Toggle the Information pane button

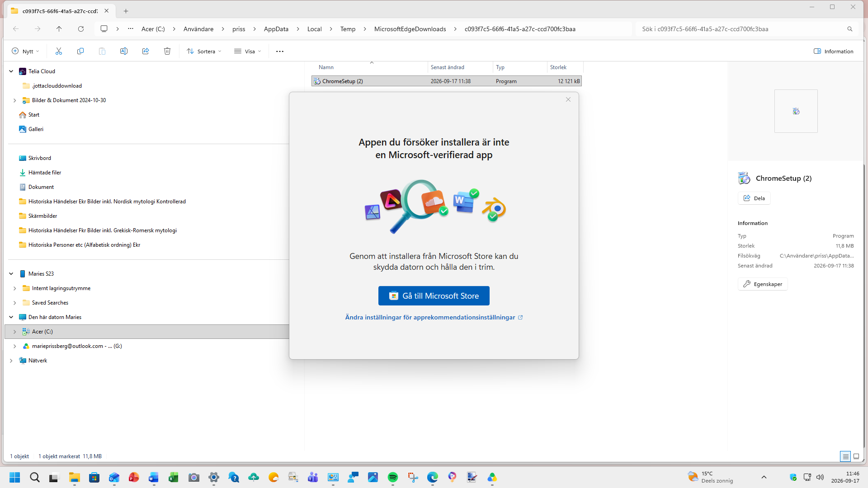(834, 52)
